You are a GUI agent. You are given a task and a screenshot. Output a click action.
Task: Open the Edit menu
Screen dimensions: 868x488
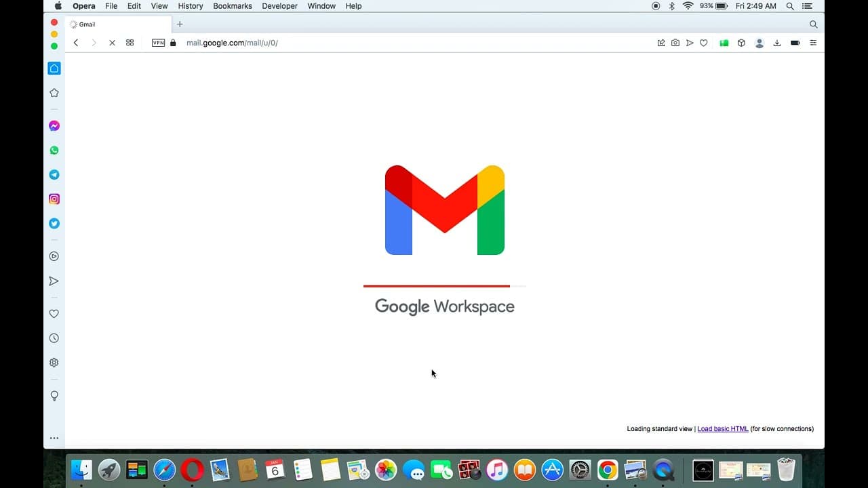click(x=134, y=6)
